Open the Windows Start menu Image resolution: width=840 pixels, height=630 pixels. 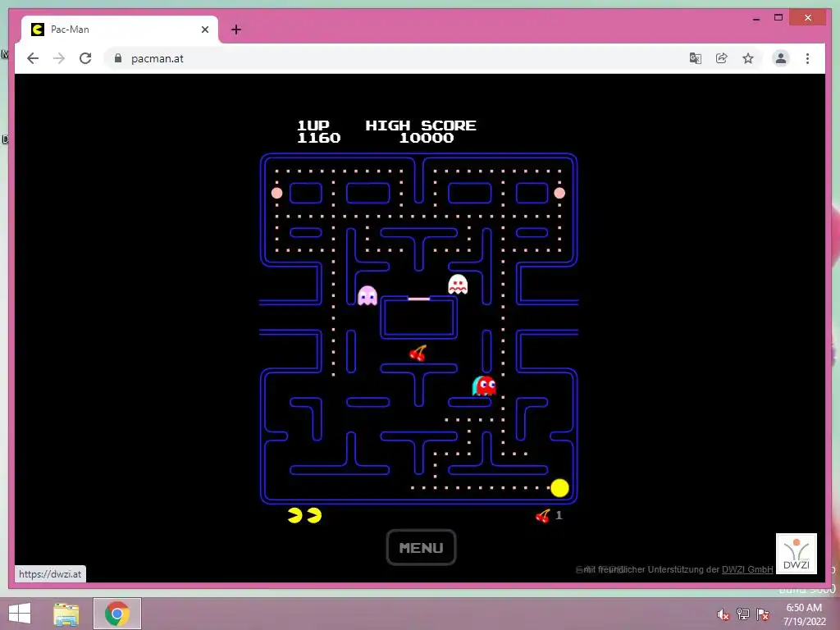point(20,614)
